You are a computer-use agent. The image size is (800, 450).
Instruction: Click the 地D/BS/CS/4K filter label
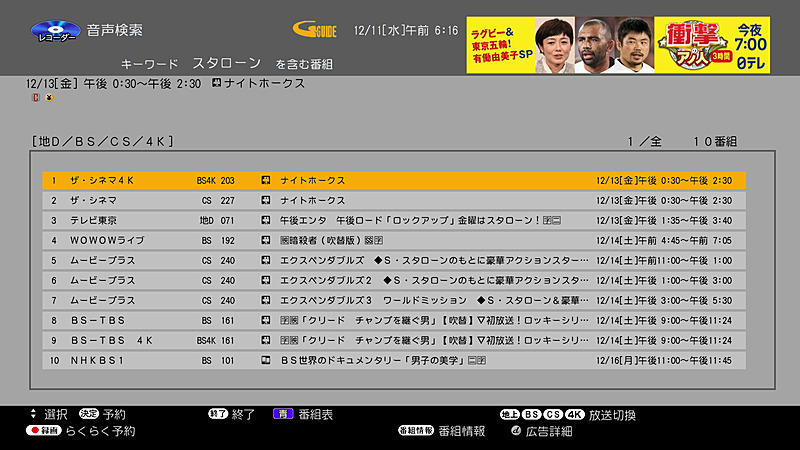pyautogui.click(x=103, y=141)
